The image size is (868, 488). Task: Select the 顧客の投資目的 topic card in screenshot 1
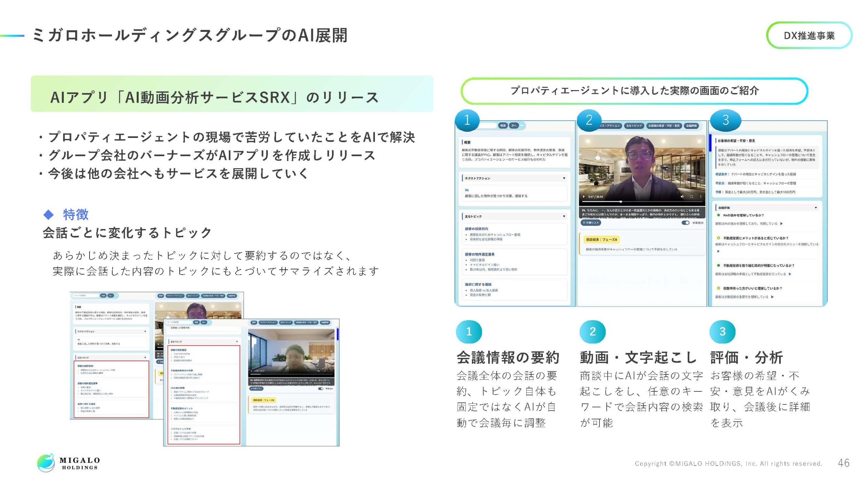514,234
